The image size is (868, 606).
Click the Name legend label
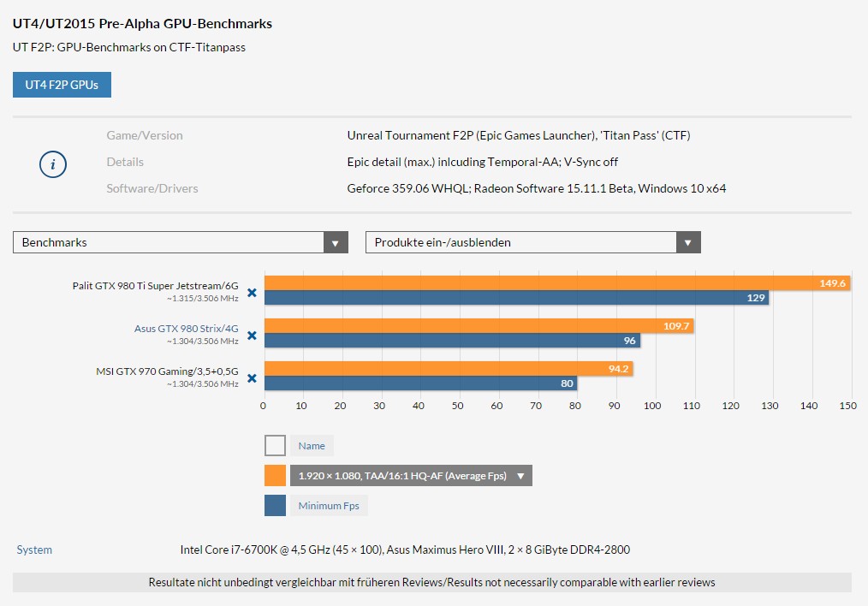pos(312,445)
